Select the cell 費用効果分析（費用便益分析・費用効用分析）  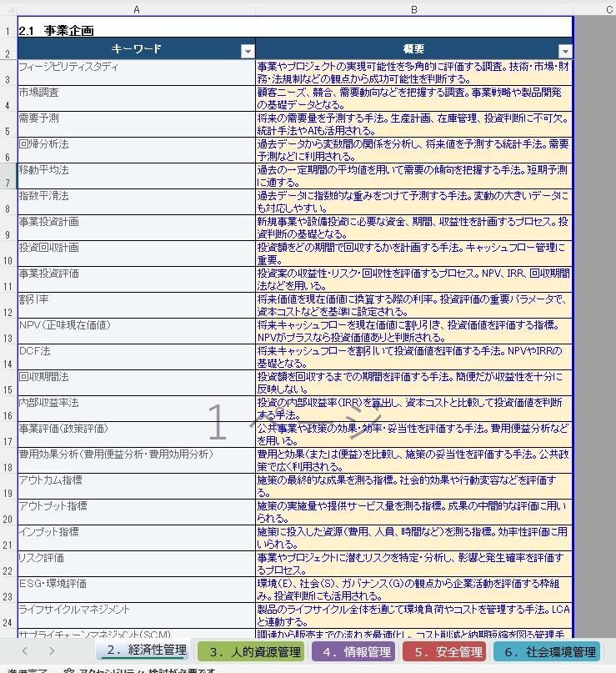click(x=137, y=460)
